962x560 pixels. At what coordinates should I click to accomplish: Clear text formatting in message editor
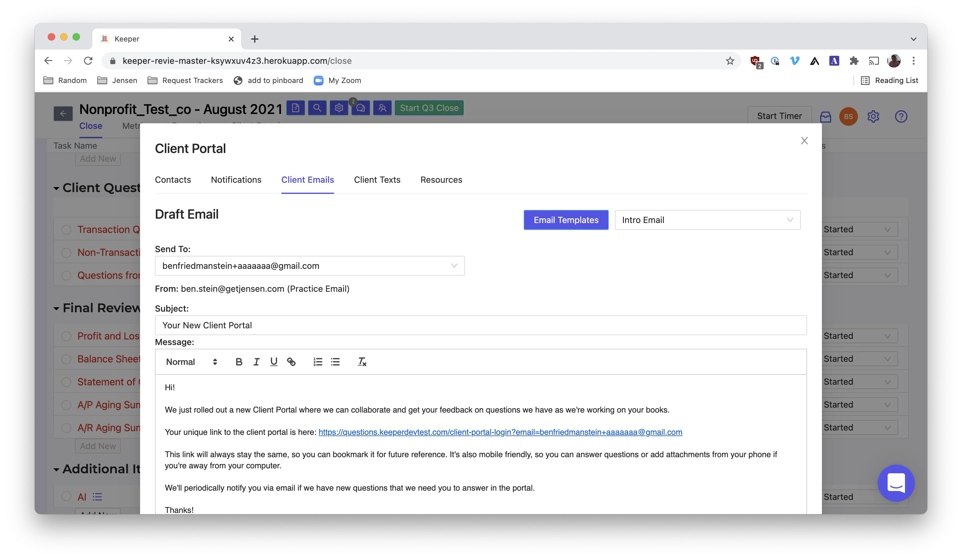click(x=362, y=362)
